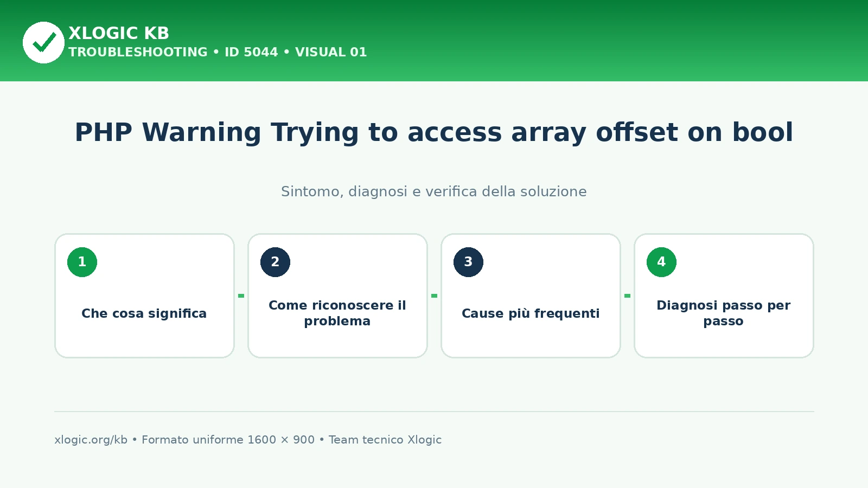Select the 'Che cosa significa' card label
The height and width of the screenshot is (488, 868).
pyautogui.click(x=144, y=313)
